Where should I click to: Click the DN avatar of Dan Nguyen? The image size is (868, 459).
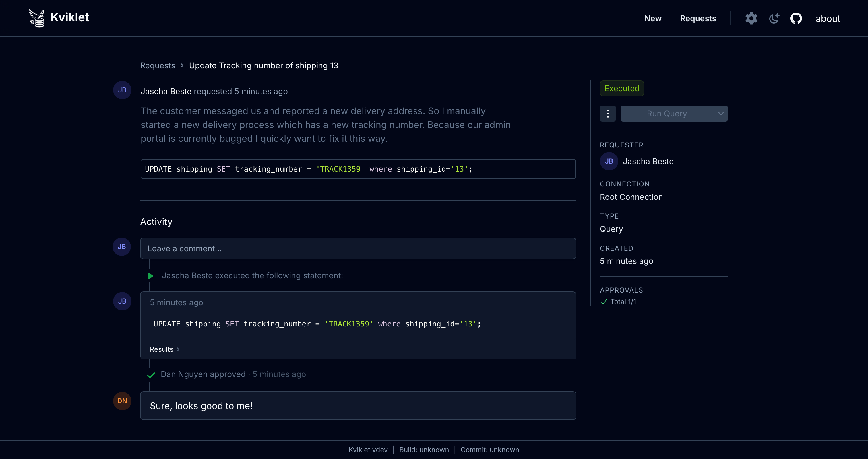(x=122, y=401)
